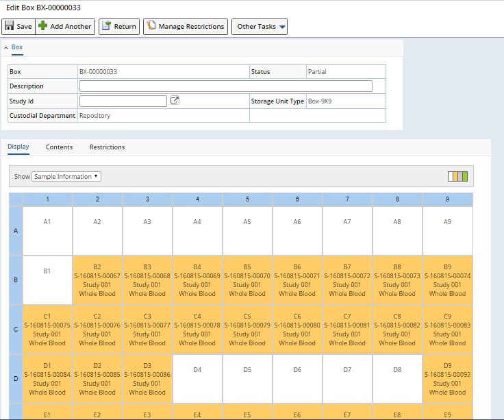The width and height of the screenshot is (504, 420).
Task: Click the Return page icon
Action: (x=106, y=26)
